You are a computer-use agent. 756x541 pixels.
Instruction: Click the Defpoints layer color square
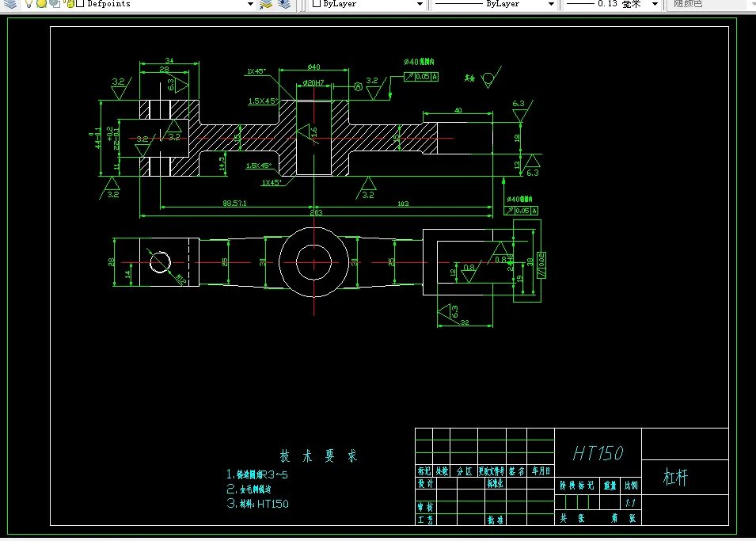pyautogui.click(x=80, y=3)
